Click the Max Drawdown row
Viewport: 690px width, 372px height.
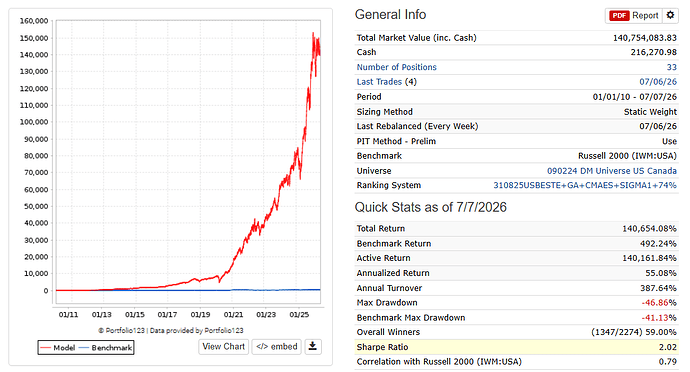(516, 302)
